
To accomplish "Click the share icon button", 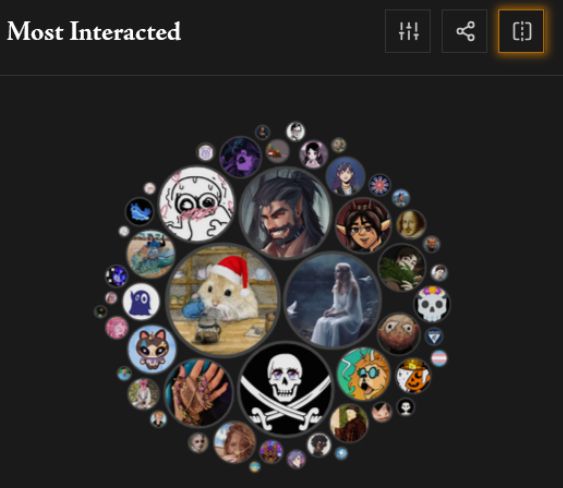I will [465, 31].
